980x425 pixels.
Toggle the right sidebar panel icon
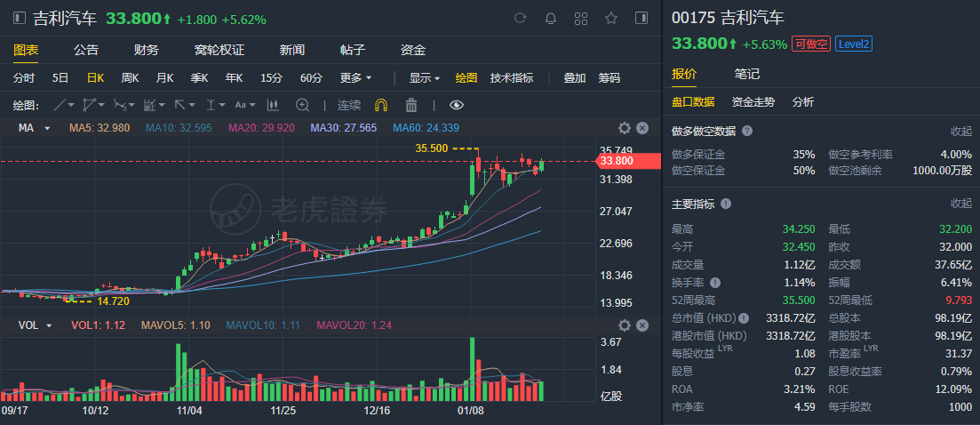[x=641, y=18]
